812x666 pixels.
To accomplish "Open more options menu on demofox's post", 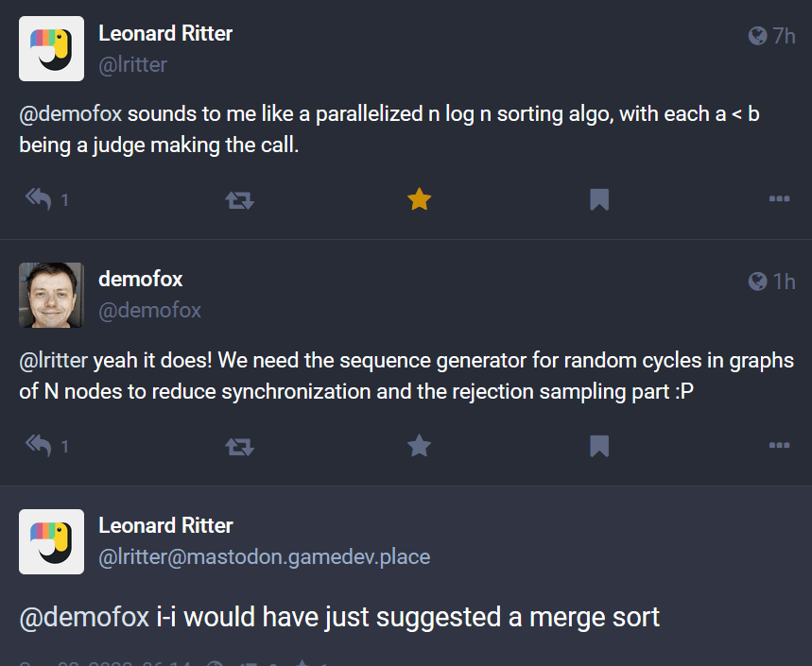I will coord(779,446).
